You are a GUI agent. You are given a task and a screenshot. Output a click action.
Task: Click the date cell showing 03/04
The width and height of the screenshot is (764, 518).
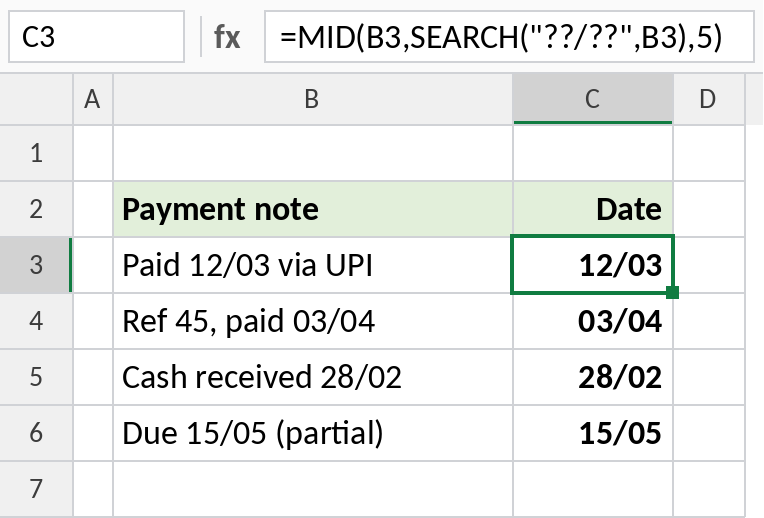593,321
